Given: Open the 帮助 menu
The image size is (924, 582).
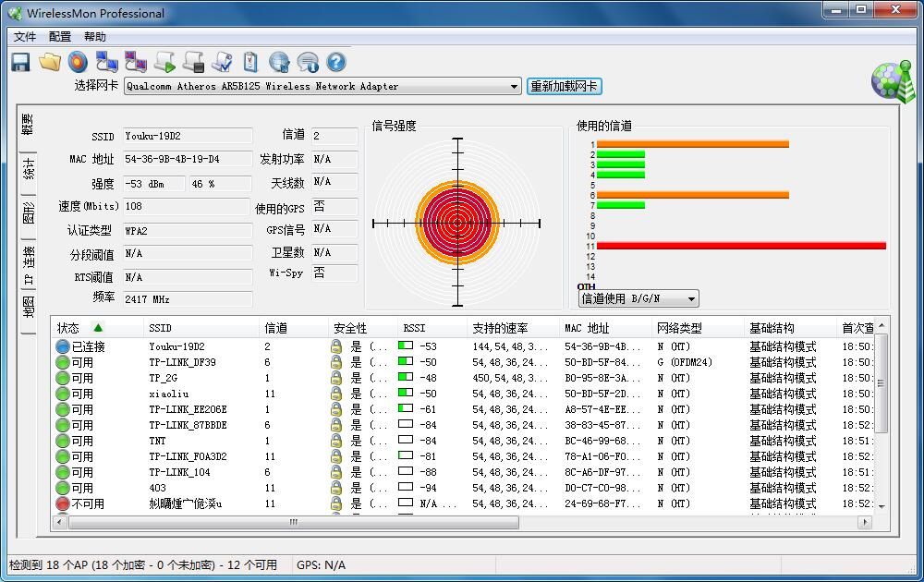Looking at the screenshot, I should [x=95, y=37].
